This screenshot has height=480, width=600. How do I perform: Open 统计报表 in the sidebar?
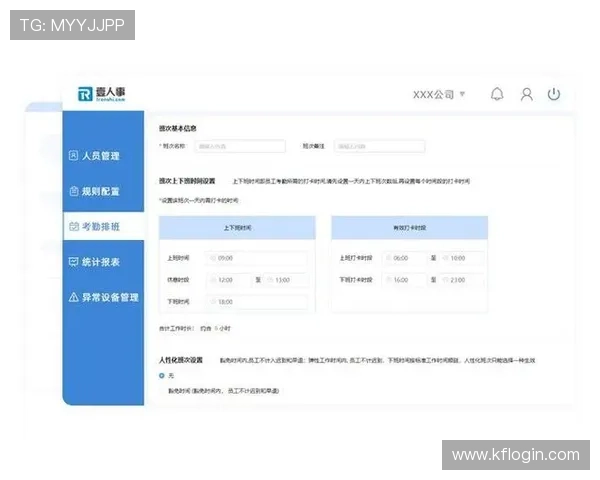coord(95,262)
